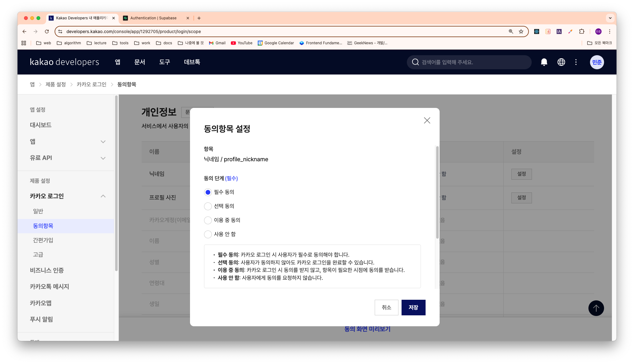Open the 문서 top menu
Image resolution: width=634 pixels, height=364 pixels.
click(139, 62)
